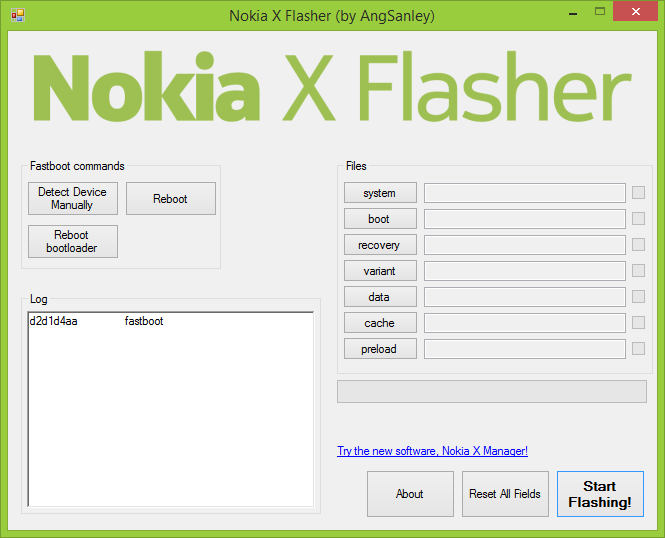Browse for the variant image file

[x=380, y=270]
